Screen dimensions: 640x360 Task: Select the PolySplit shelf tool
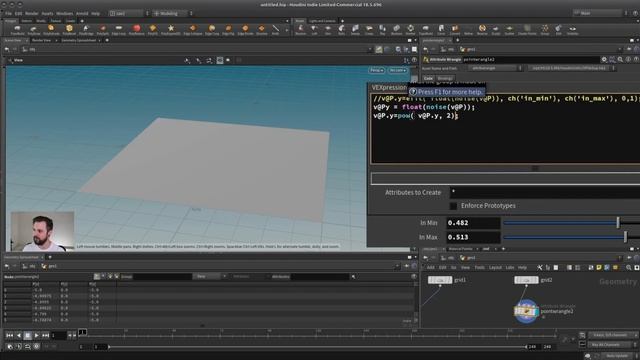(102, 30)
